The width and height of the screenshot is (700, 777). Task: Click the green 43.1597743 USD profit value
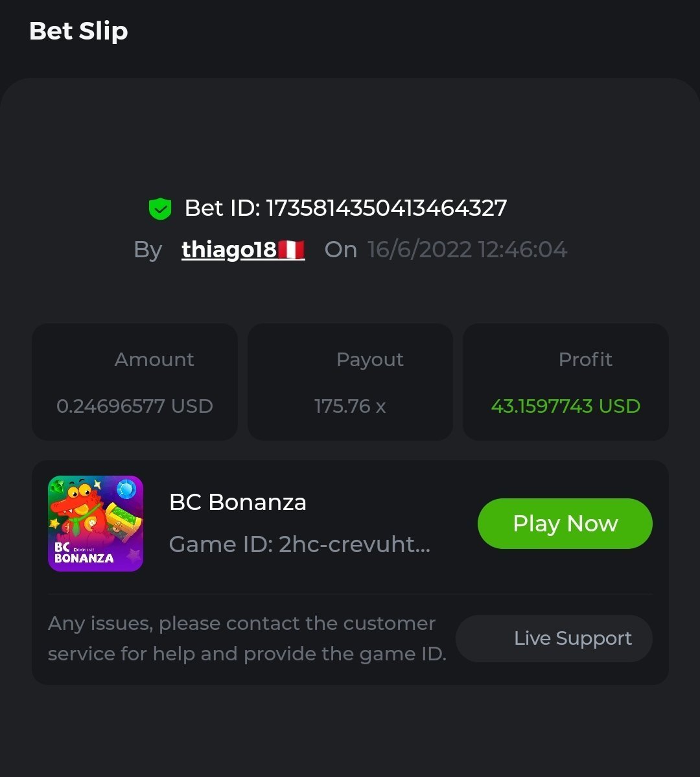(566, 406)
